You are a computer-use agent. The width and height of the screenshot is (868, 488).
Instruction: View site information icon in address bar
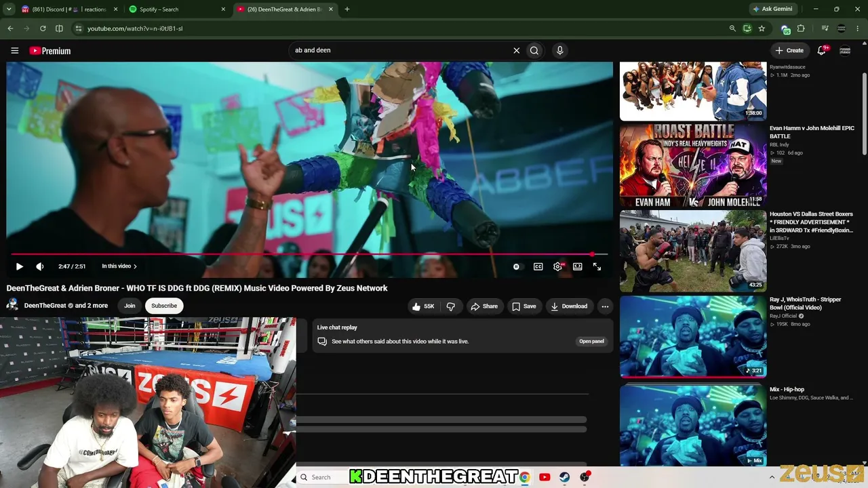[79, 28]
